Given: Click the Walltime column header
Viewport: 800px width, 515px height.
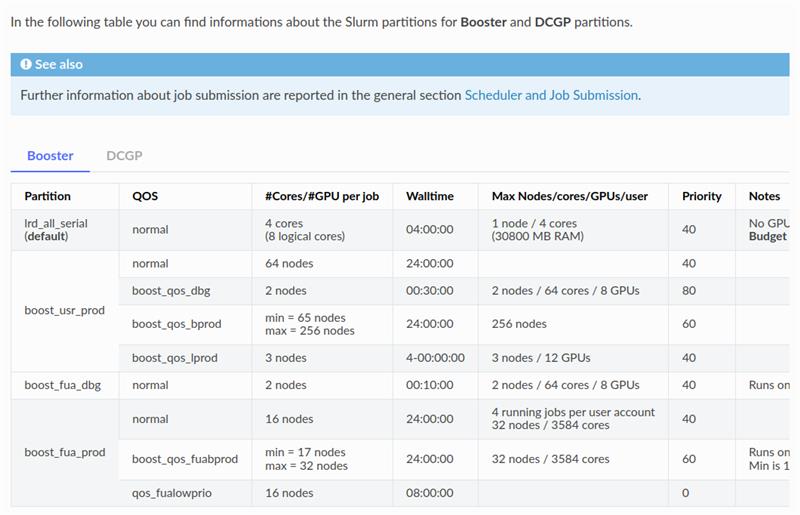Looking at the screenshot, I should (x=430, y=196).
